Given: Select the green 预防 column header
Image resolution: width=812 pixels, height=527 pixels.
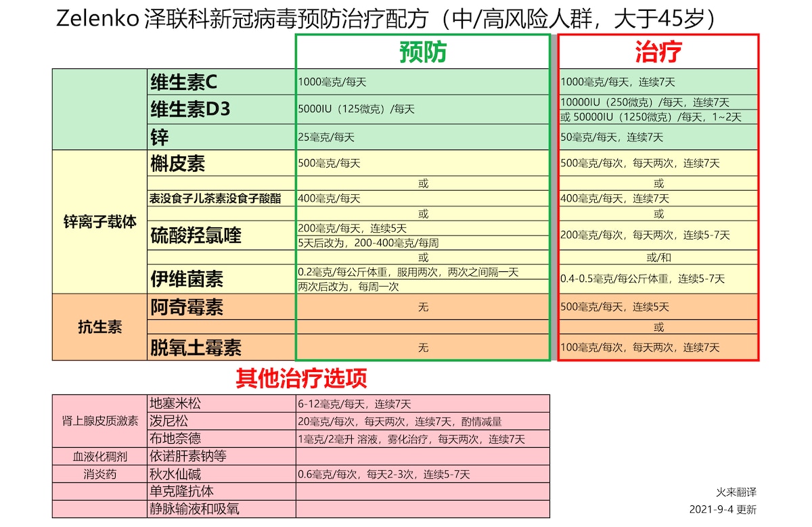Looking at the screenshot, I should [423, 51].
